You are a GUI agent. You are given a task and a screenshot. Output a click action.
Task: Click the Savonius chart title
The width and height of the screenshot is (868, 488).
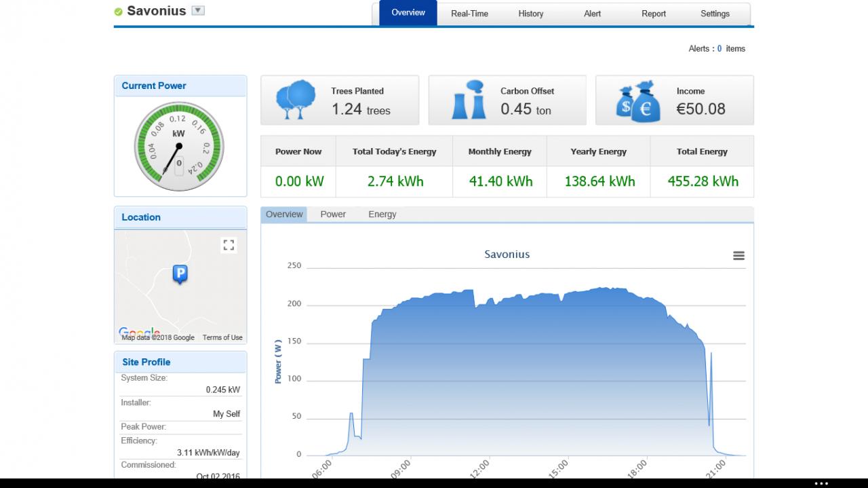(x=507, y=255)
